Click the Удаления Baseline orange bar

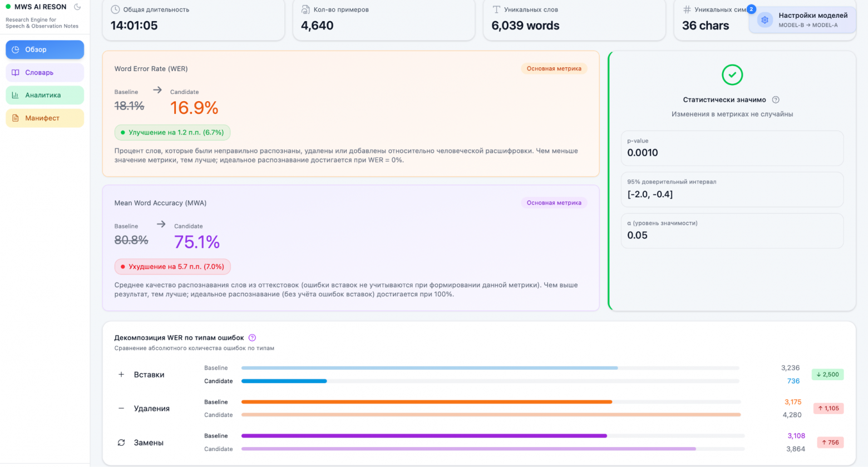[x=427, y=402]
